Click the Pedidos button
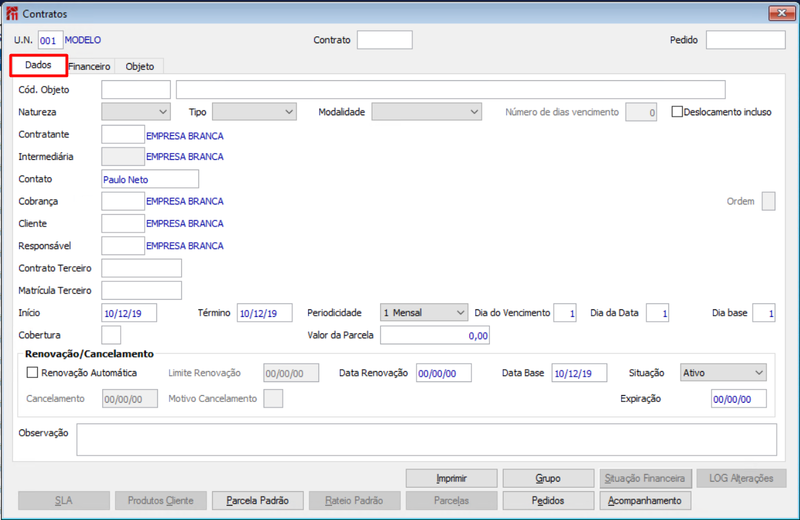 (x=548, y=501)
